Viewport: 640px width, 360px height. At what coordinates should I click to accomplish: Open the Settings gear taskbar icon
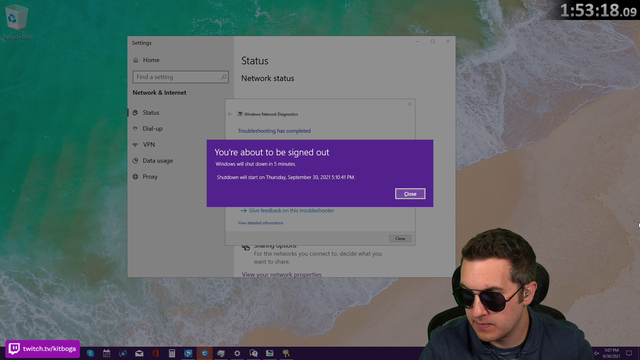[x=237, y=353]
